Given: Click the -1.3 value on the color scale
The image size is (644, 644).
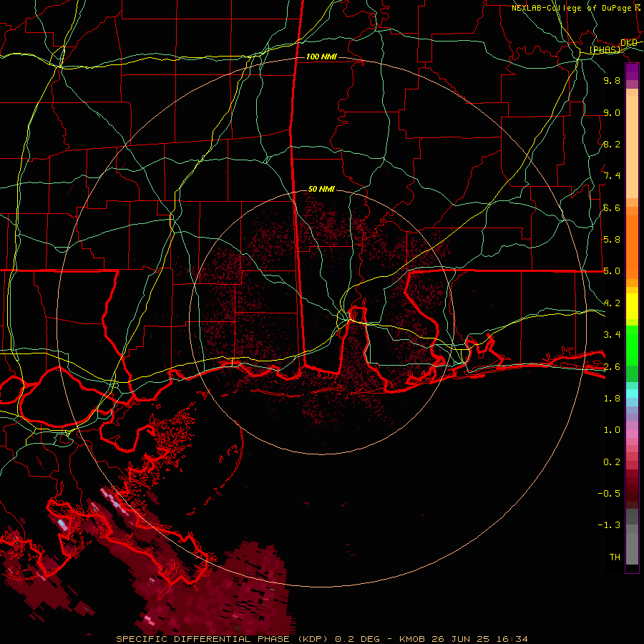Looking at the screenshot, I should (609, 525).
